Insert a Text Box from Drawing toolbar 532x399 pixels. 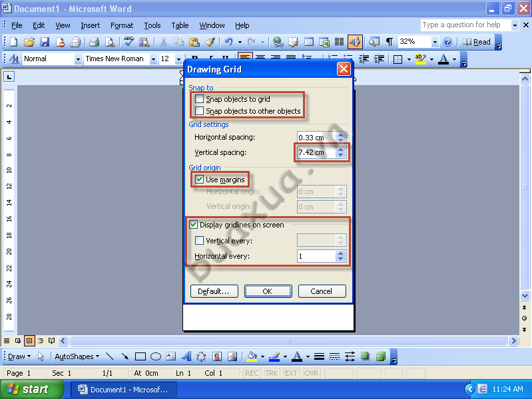(x=170, y=356)
